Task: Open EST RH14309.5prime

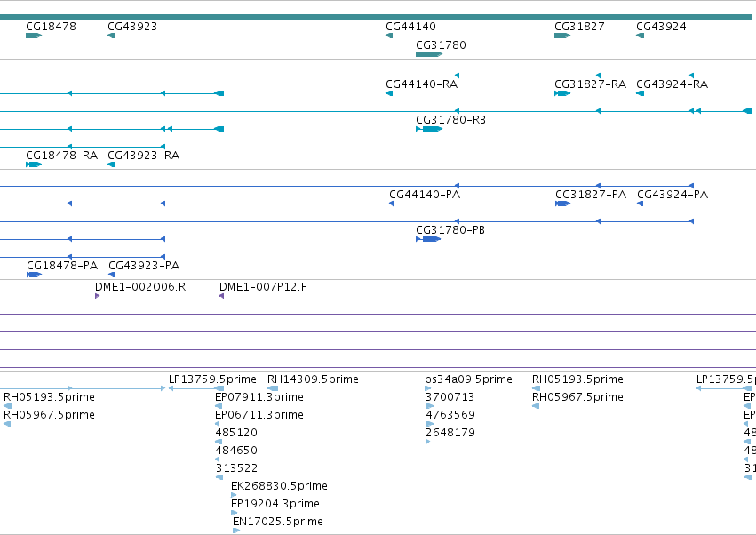Action: click(x=313, y=379)
